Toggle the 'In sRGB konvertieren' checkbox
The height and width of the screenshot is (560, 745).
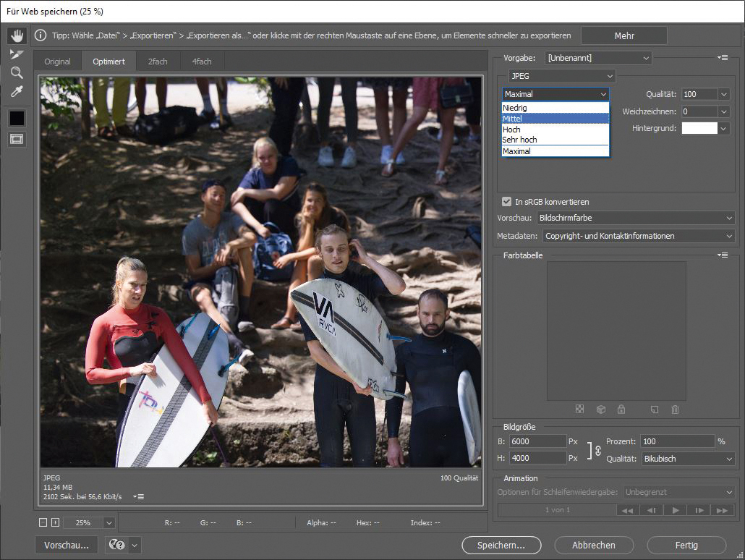pos(507,202)
